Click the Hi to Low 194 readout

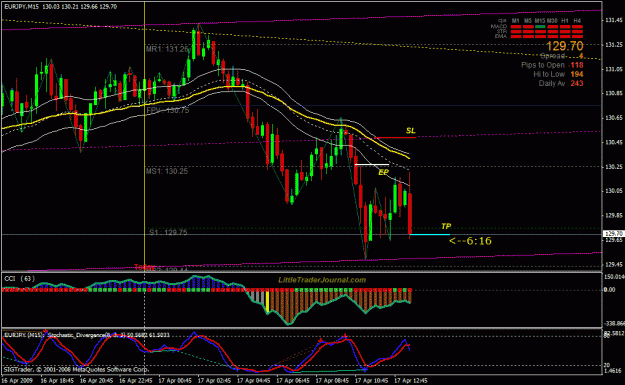click(558, 74)
